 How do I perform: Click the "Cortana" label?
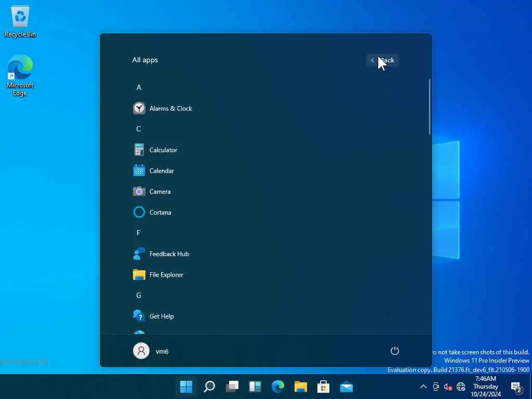[160, 212]
